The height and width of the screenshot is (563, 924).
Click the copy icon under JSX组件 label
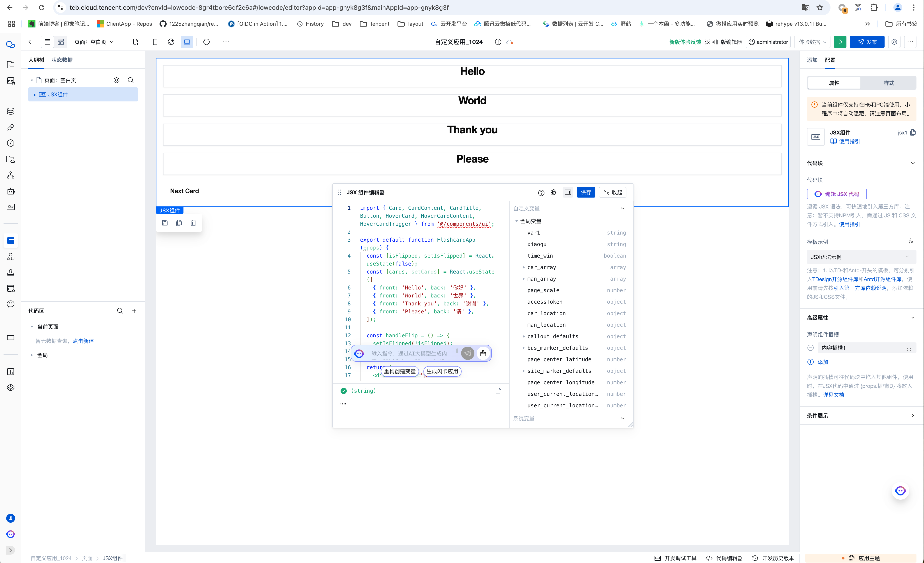(x=179, y=223)
